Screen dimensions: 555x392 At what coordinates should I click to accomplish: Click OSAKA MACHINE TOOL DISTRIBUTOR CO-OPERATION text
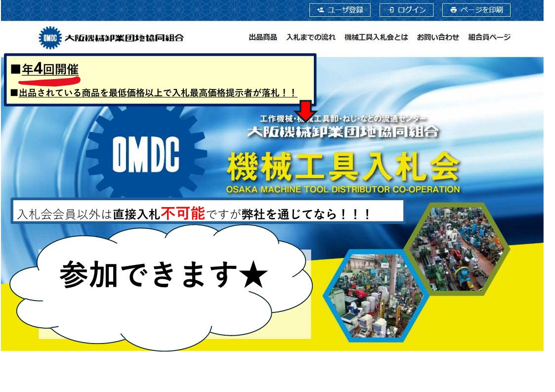(343, 189)
